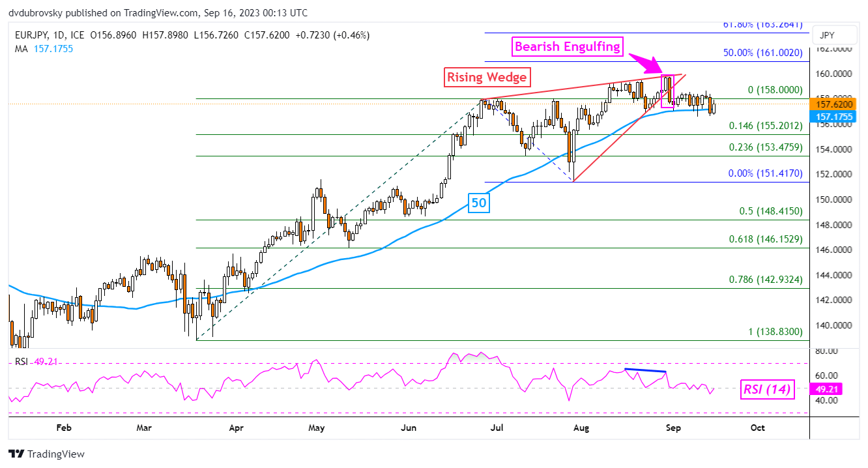Click the 148.0000 price axis label

pos(835,225)
